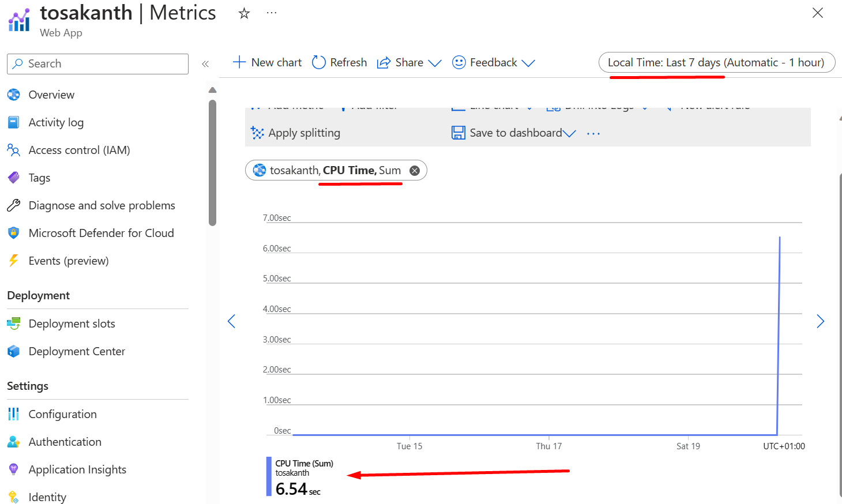Open chart more options ellipsis
Screen dimensions: 842x504
click(x=593, y=134)
